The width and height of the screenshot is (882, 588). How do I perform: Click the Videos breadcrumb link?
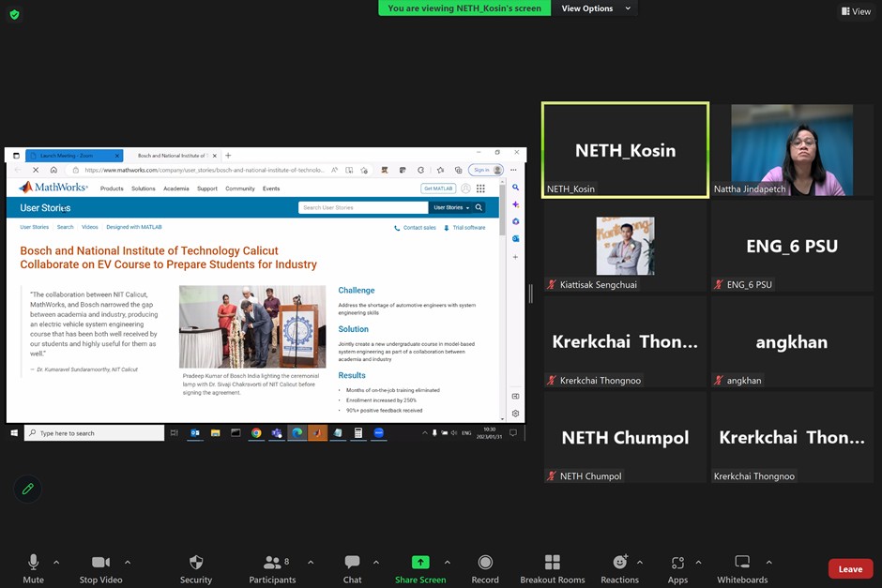(90, 227)
